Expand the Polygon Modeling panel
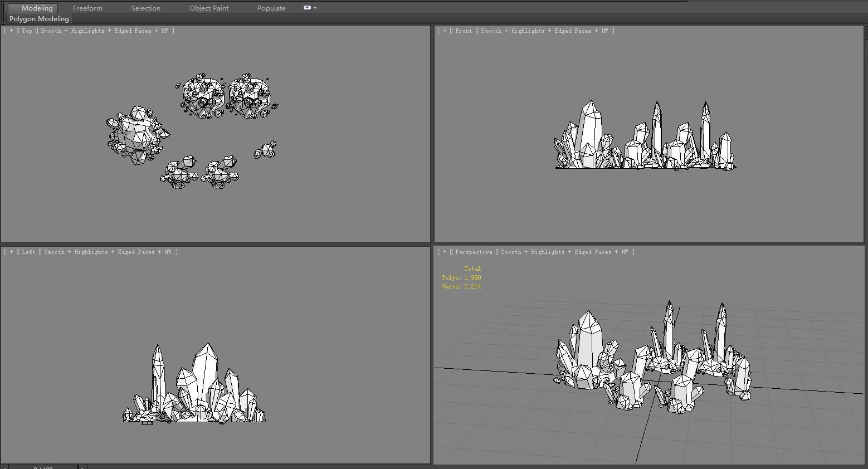The height and width of the screenshot is (469, 868). 39,18
